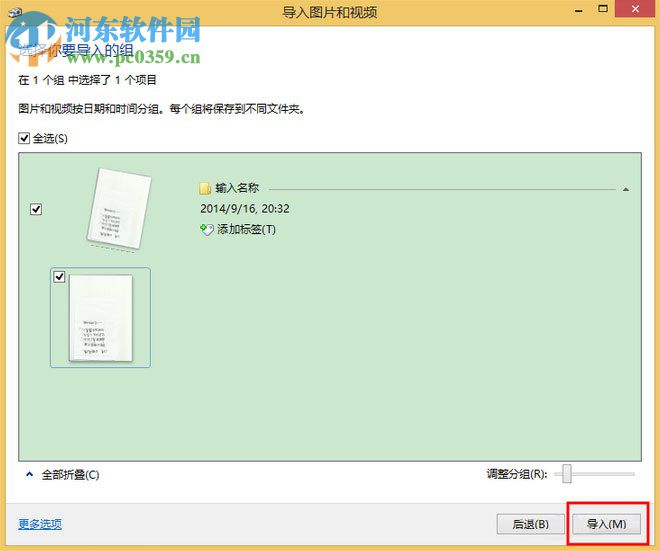660x551 pixels.
Task: Select the scanned document photo thumbnail
Action: (101, 318)
